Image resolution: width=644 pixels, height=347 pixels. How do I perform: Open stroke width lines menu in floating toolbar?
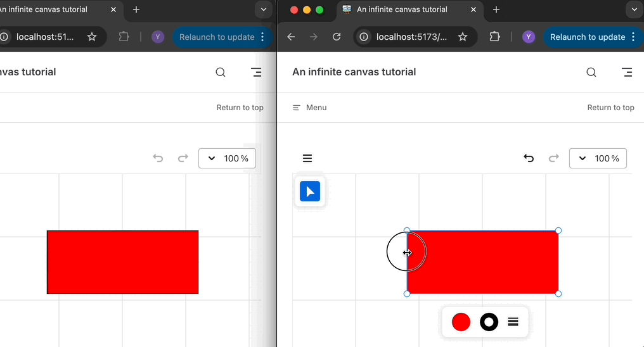click(x=513, y=322)
